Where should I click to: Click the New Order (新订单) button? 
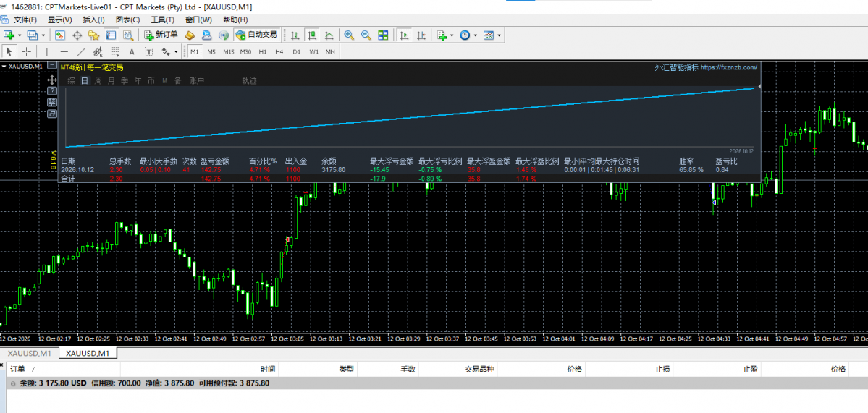click(161, 35)
